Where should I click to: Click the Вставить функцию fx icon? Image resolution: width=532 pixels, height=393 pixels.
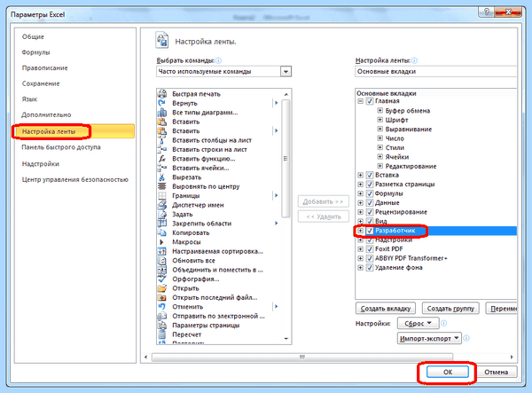click(x=162, y=159)
